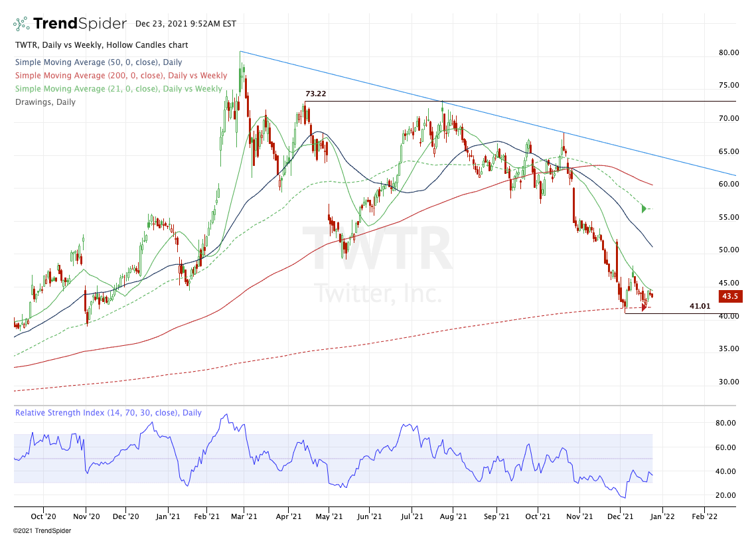Click the green triangle marker near 56

644,208
